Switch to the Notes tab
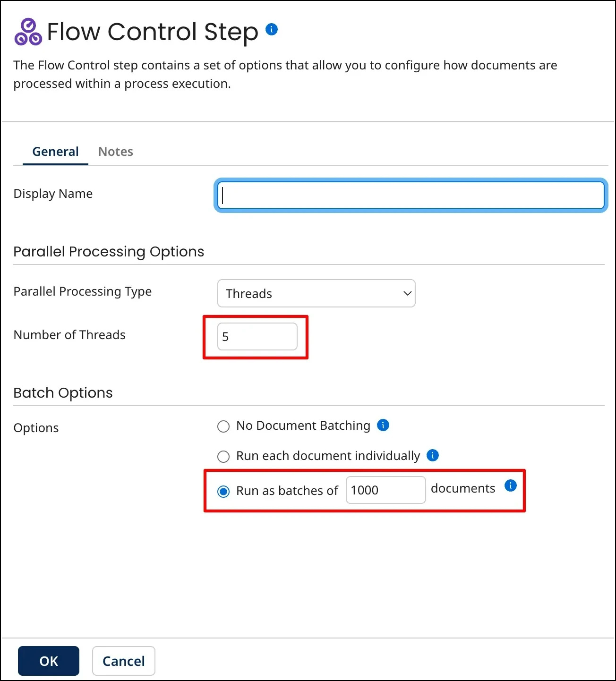Image resolution: width=616 pixels, height=681 pixels. [115, 151]
